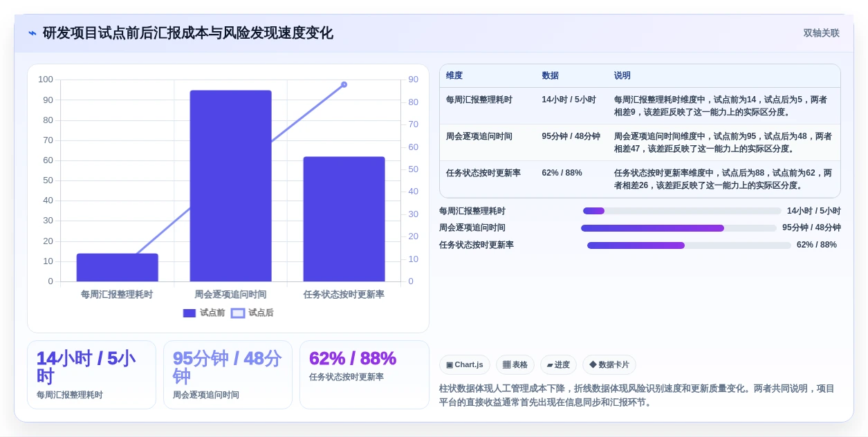This screenshot has width=868, height=437.
Task: Open the 62% / 88% data card
Action: [364, 375]
